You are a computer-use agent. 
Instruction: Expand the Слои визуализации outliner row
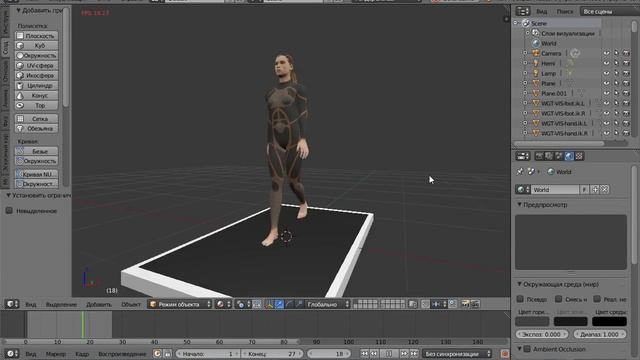(528, 33)
